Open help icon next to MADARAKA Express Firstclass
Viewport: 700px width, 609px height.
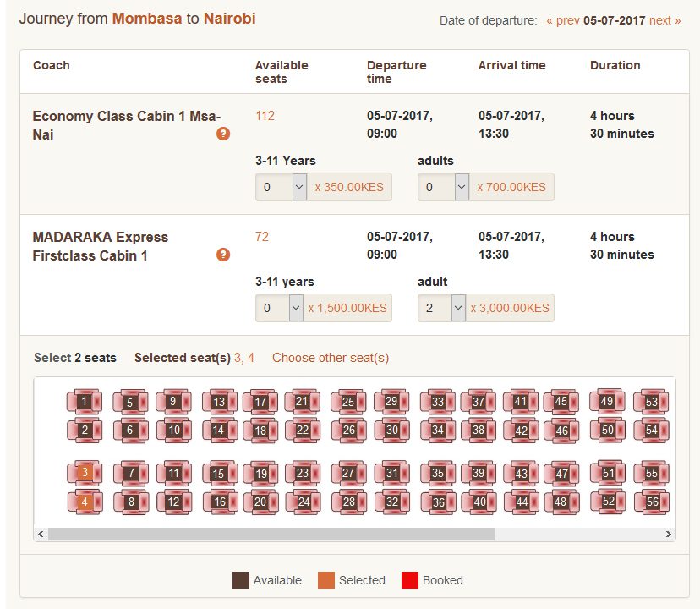tap(223, 255)
